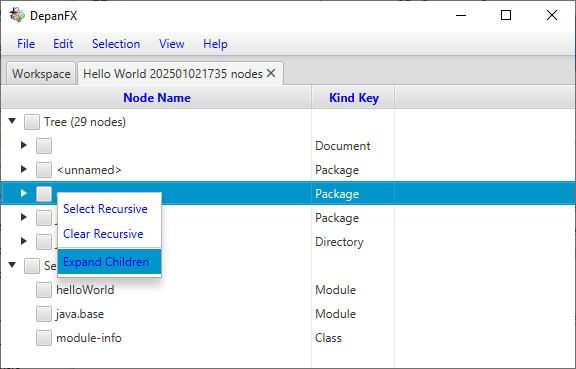Open the Selection menu
This screenshot has height=369, width=576.
(x=116, y=44)
